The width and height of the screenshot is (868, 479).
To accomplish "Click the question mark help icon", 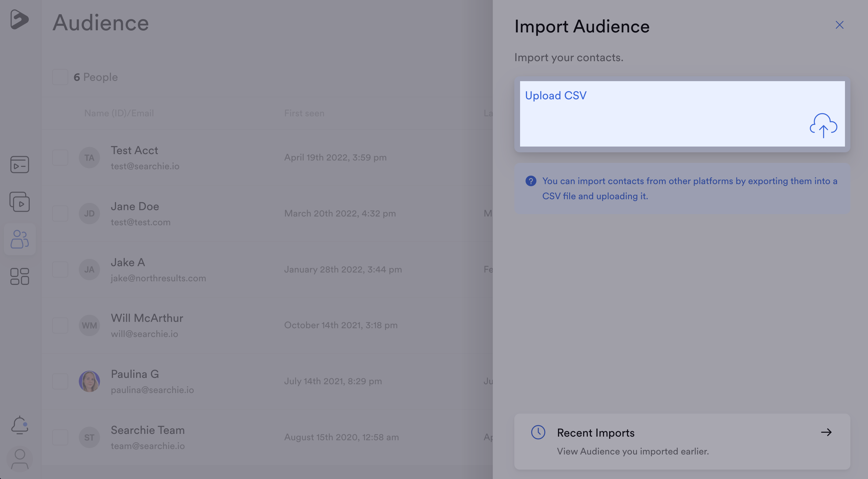I will tap(531, 181).
